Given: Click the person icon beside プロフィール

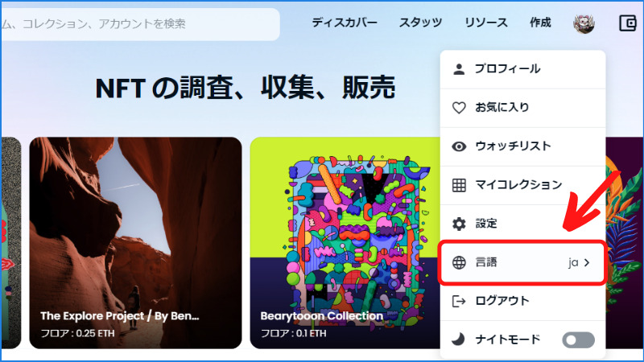Looking at the screenshot, I should (x=459, y=69).
